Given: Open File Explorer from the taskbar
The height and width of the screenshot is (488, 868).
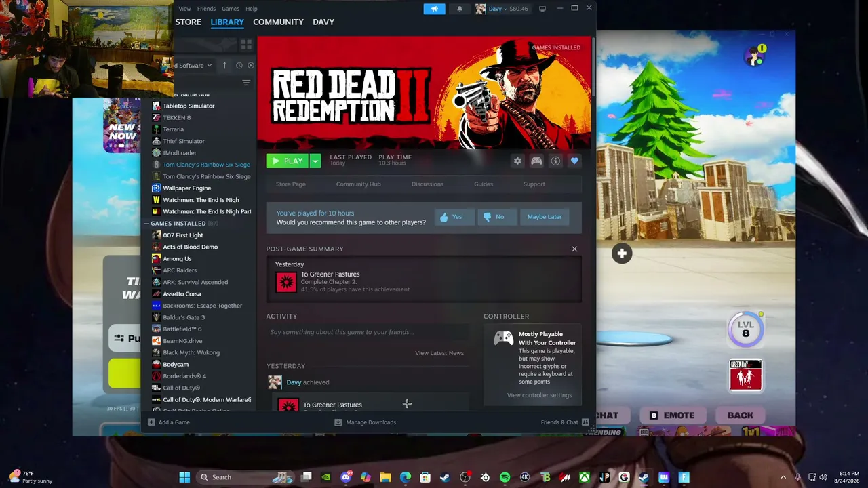Looking at the screenshot, I should pyautogui.click(x=385, y=477).
